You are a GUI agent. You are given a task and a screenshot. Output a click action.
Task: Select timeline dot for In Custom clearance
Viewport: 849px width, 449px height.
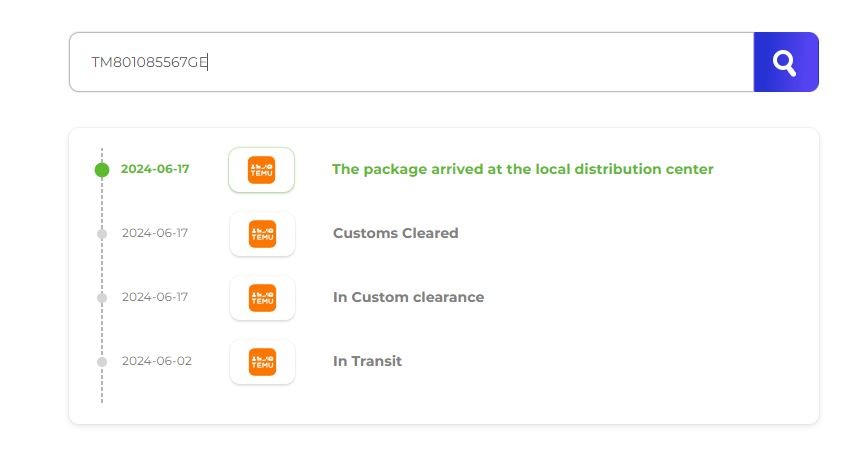102,298
